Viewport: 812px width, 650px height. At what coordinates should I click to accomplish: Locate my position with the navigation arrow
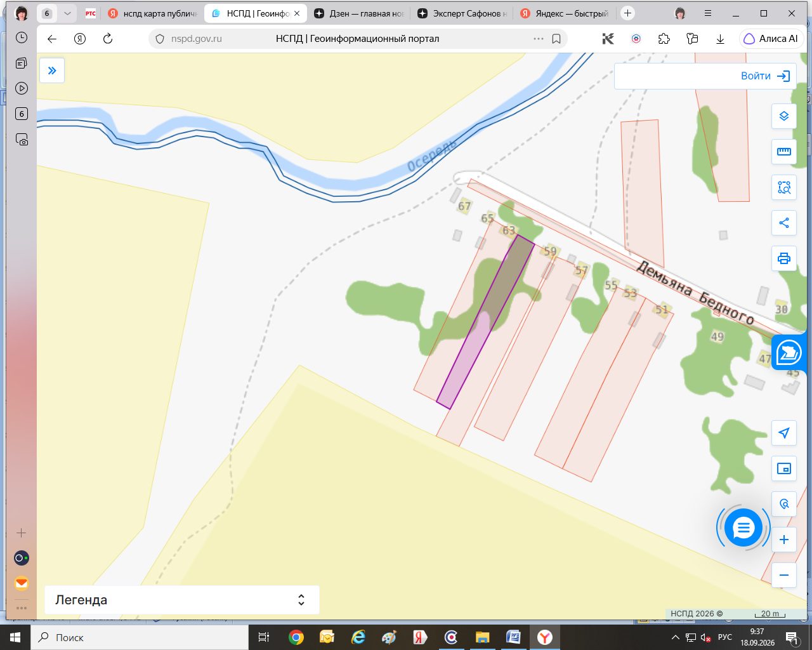[x=784, y=433]
